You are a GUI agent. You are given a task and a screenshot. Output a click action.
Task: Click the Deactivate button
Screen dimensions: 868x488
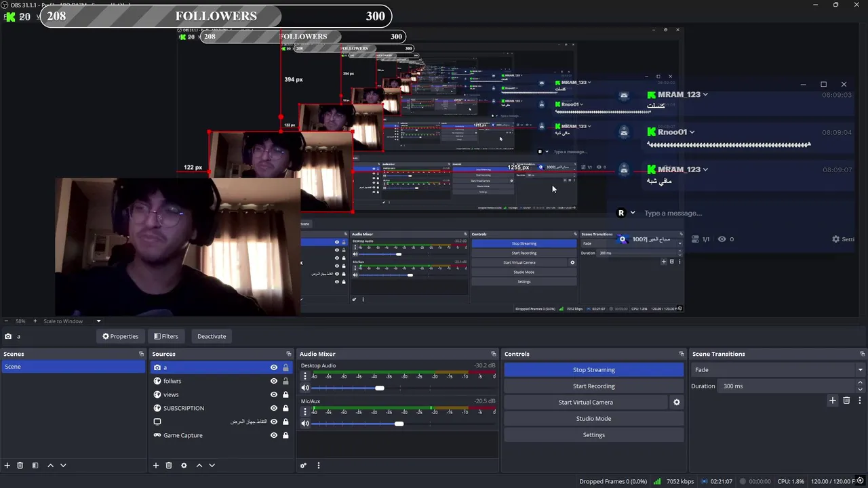212,336
